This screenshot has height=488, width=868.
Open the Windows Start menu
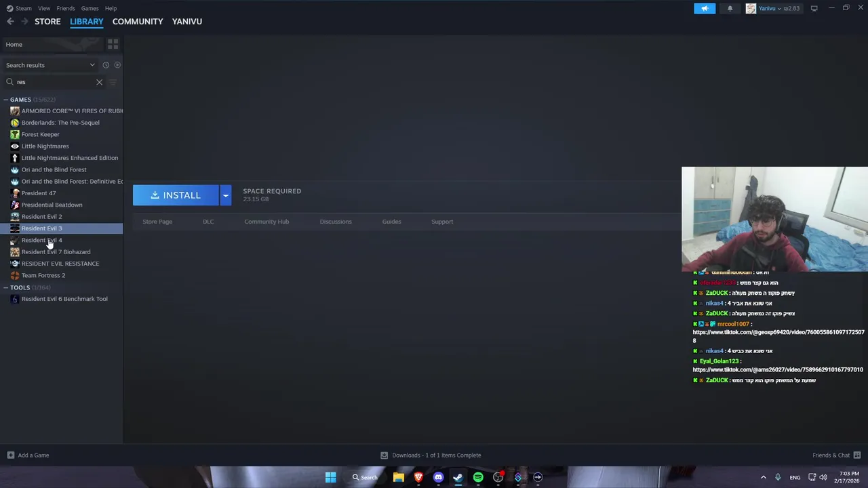[x=330, y=477]
